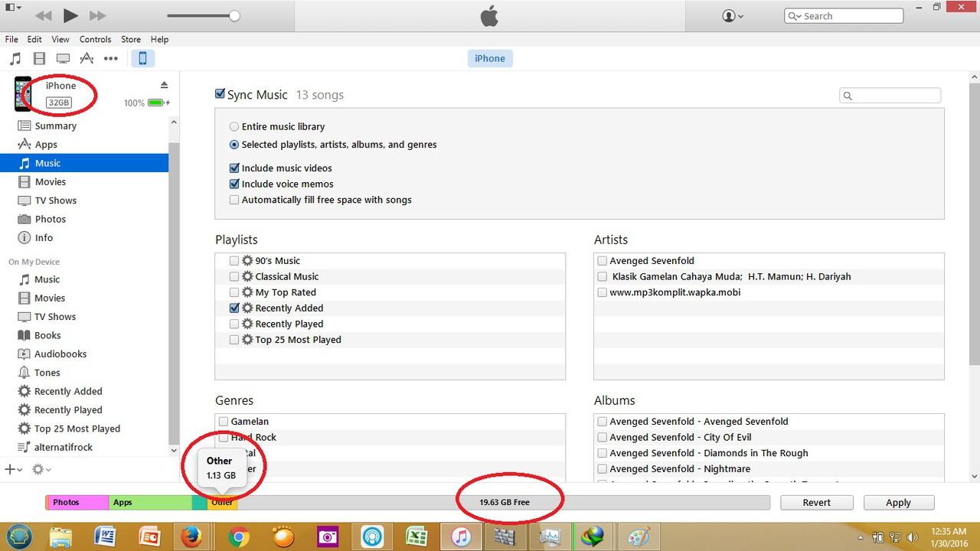Screen dimensions: 980x551
Task: Toggle the Sync Music checkbox
Action: pyautogui.click(x=220, y=94)
